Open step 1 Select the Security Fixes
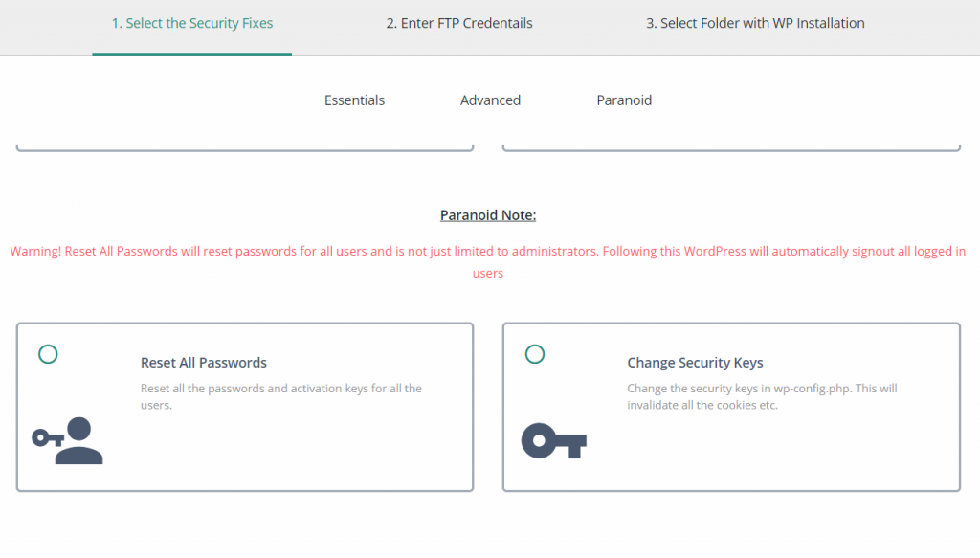The image size is (980, 558). coord(191,23)
